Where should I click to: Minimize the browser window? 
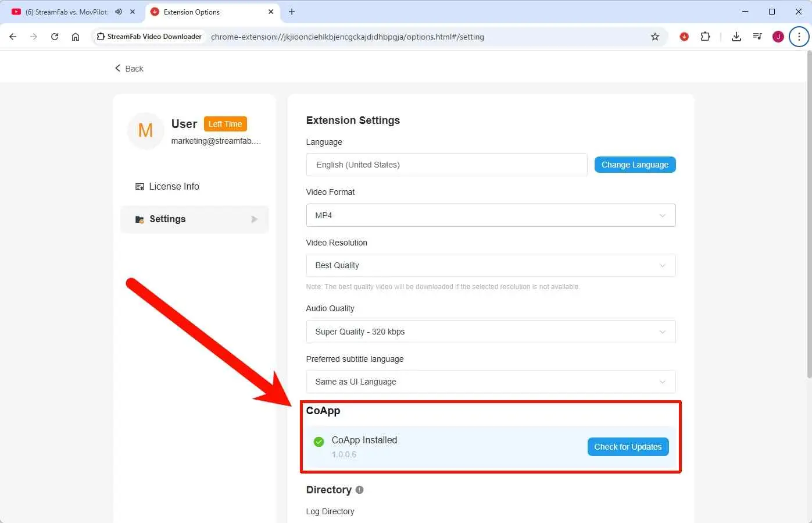tap(745, 12)
